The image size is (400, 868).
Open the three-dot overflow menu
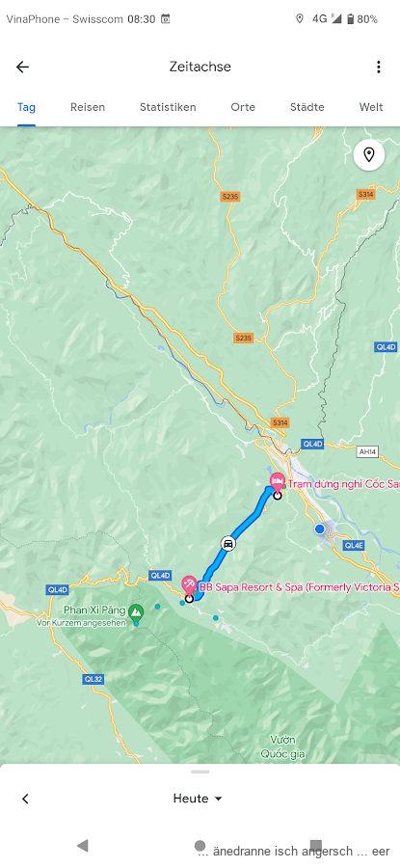[379, 67]
